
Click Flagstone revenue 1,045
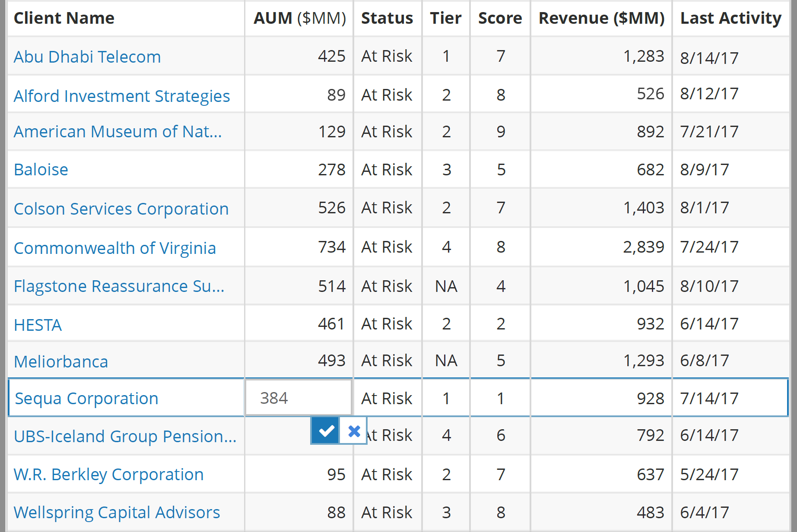click(644, 286)
